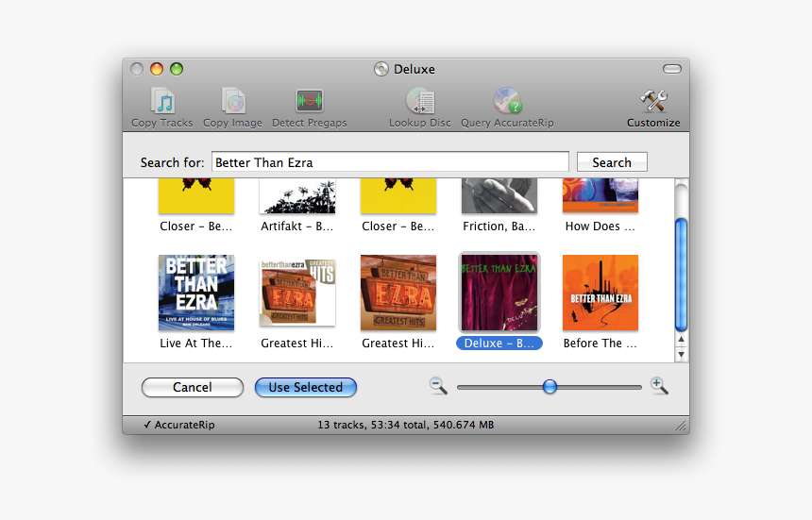Click the 'Artifakt – B...' label
812x520 pixels.
pos(297,226)
